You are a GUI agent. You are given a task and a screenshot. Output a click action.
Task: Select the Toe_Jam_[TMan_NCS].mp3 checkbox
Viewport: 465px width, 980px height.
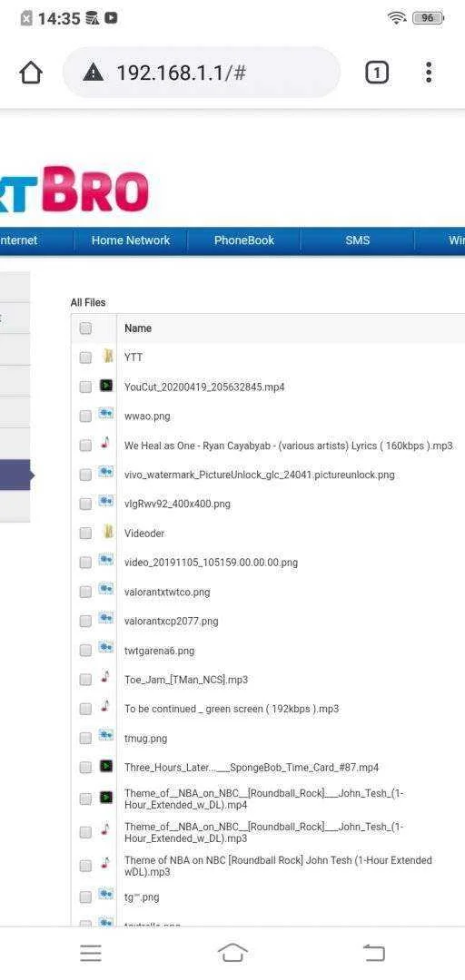(85, 680)
